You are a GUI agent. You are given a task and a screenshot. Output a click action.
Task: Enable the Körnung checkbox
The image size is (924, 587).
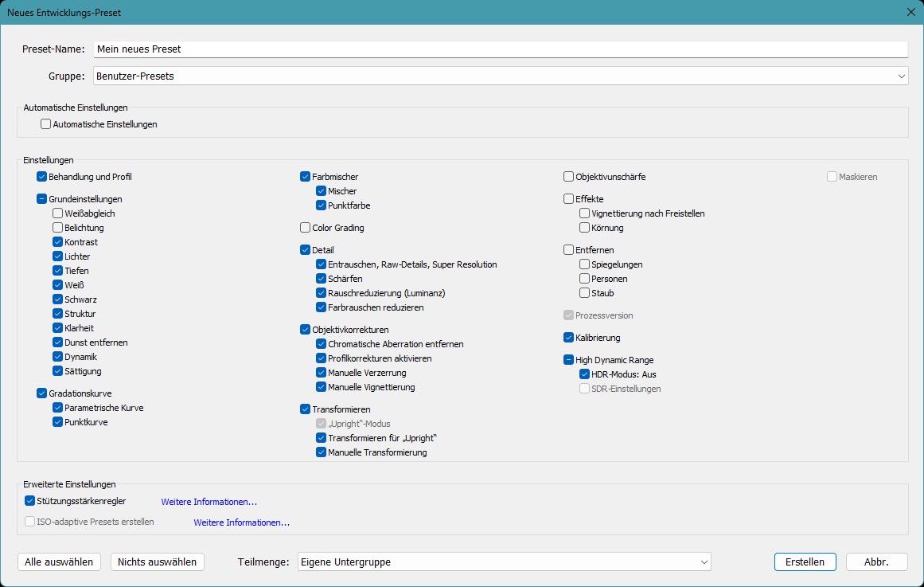(x=585, y=227)
